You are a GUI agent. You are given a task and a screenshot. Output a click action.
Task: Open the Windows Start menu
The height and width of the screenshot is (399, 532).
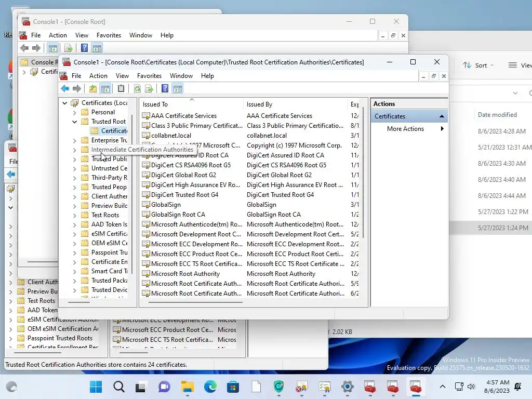(x=96, y=387)
